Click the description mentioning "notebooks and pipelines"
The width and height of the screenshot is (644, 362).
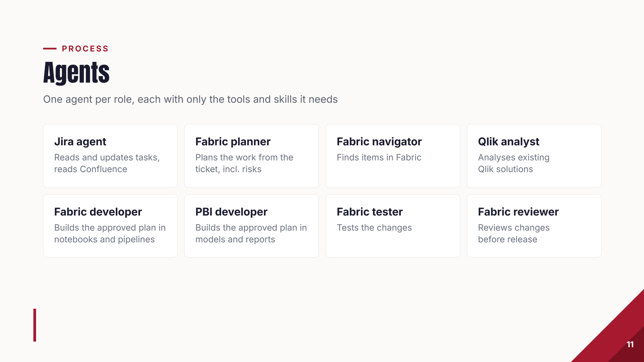click(x=110, y=233)
